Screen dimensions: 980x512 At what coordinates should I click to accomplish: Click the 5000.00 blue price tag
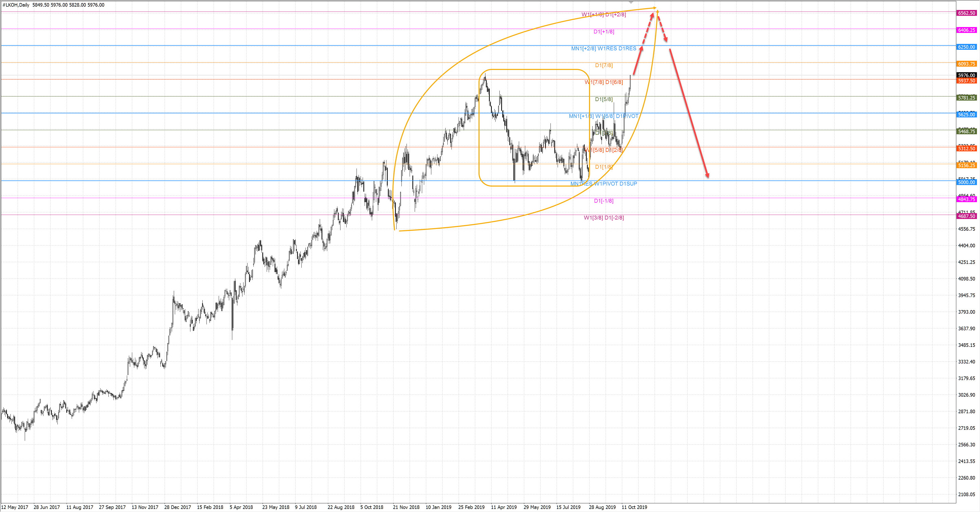[966, 182]
